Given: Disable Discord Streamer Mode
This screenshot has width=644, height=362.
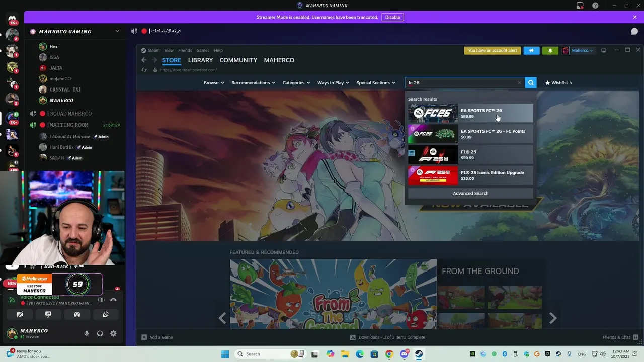Looking at the screenshot, I should (x=392, y=17).
